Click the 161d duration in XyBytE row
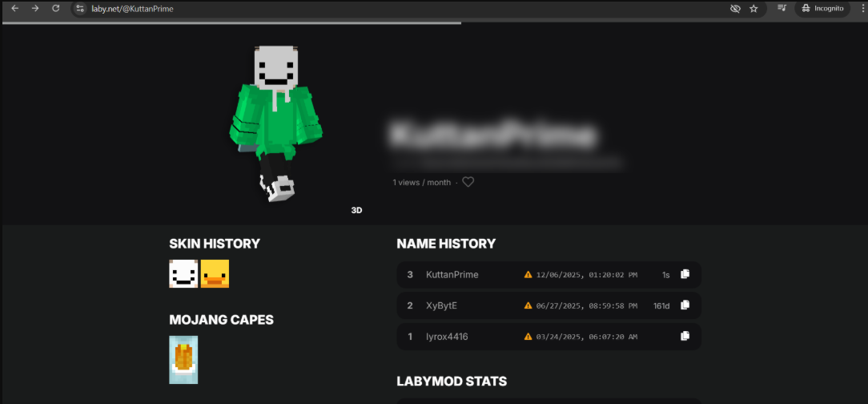The image size is (868, 404). (661, 305)
